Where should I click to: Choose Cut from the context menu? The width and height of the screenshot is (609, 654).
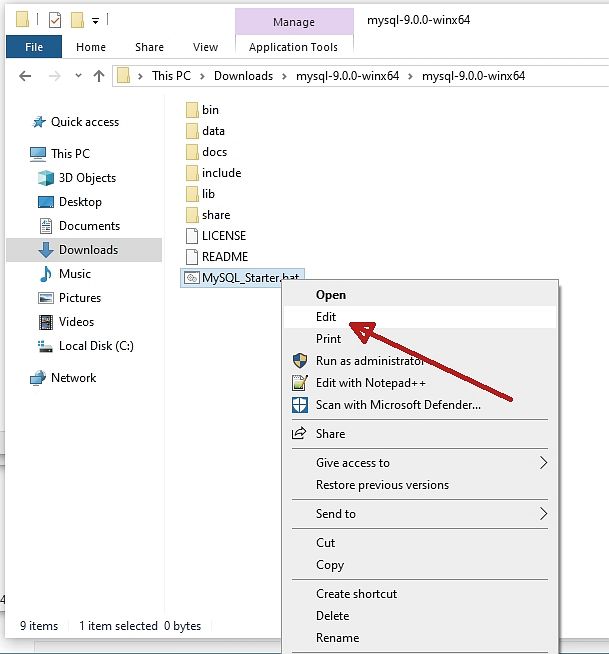[x=420, y=543]
